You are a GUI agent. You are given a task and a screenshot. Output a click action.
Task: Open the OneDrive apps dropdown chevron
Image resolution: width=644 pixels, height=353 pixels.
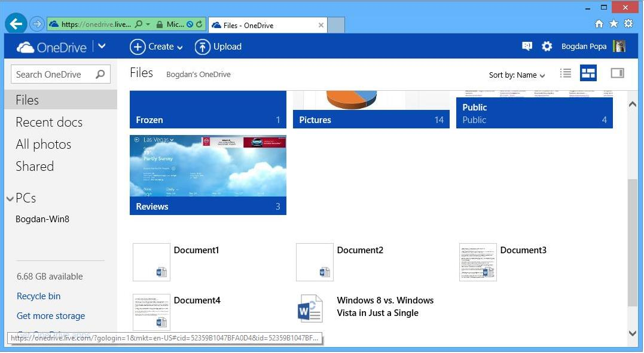pyautogui.click(x=102, y=47)
